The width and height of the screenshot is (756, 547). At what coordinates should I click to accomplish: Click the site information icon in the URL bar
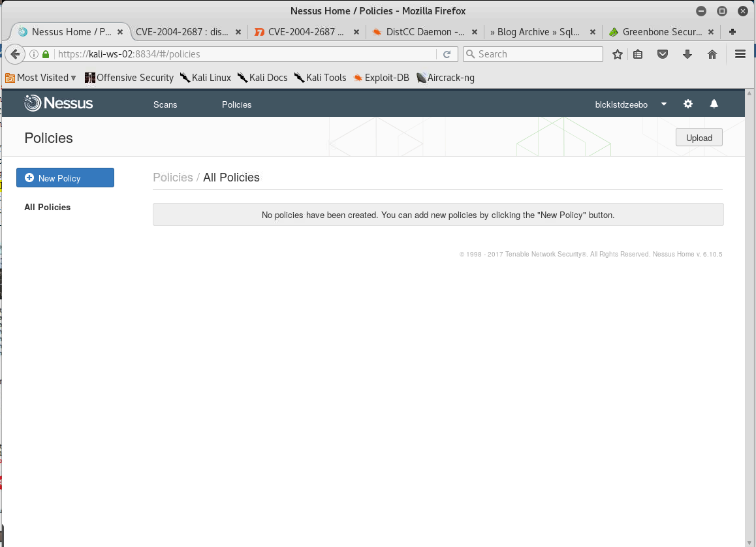point(34,54)
